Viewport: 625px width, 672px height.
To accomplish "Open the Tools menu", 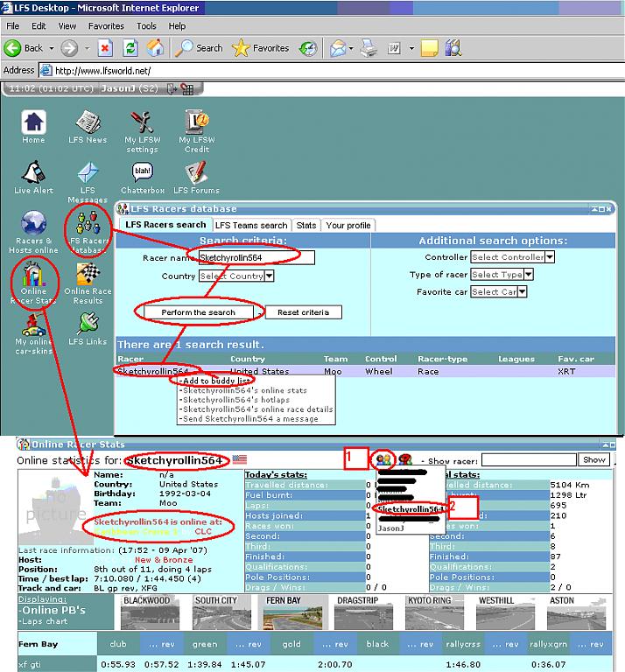I will [146, 26].
